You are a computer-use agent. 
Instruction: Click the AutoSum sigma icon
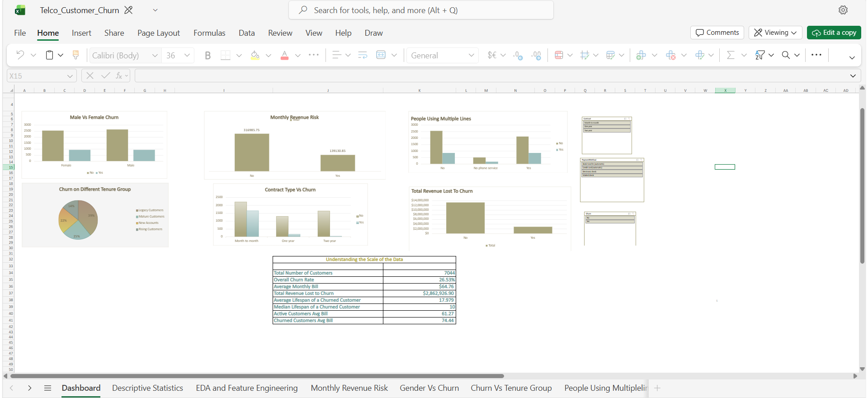[730, 55]
